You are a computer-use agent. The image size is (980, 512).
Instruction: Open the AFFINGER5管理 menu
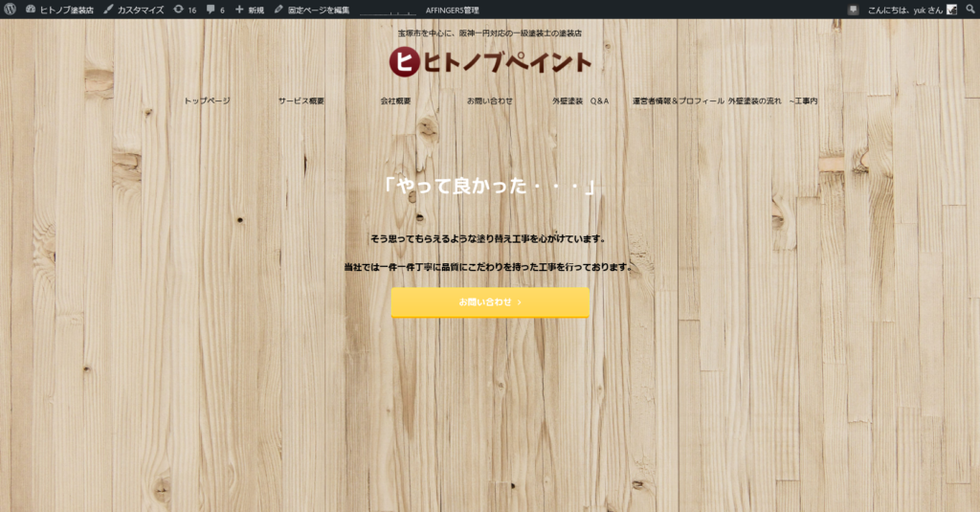(x=453, y=10)
